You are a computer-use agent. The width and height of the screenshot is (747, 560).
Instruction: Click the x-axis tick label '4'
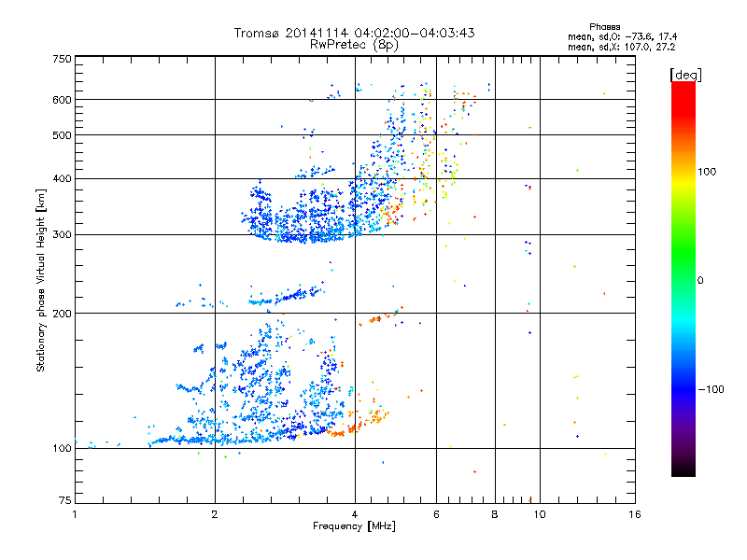point(355,514)
